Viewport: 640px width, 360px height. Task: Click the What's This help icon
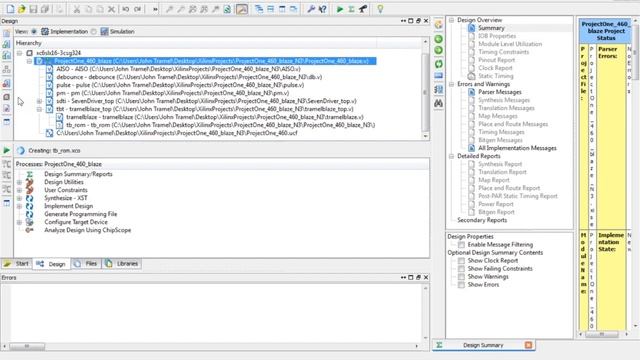[x=322, y=9]
